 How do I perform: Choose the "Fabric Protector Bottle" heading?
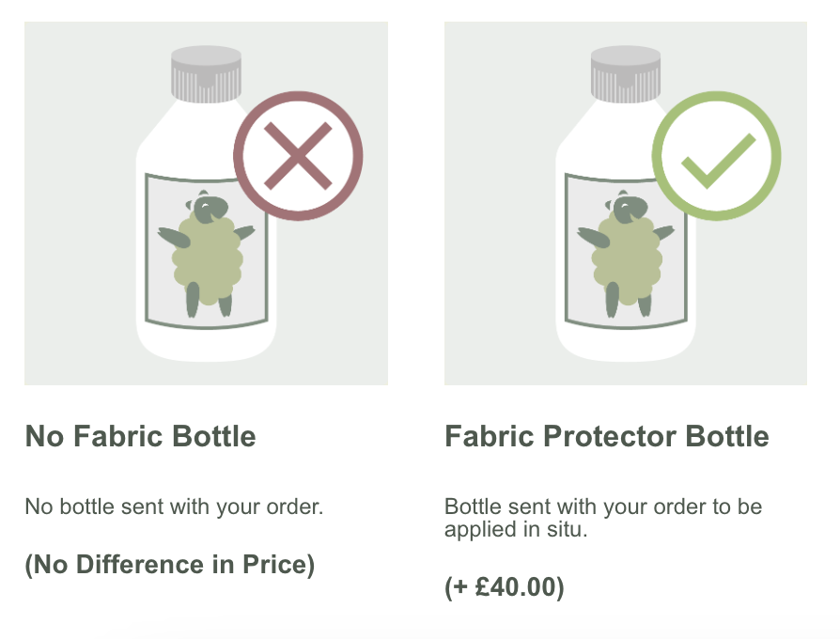click(x=606, y=436)
